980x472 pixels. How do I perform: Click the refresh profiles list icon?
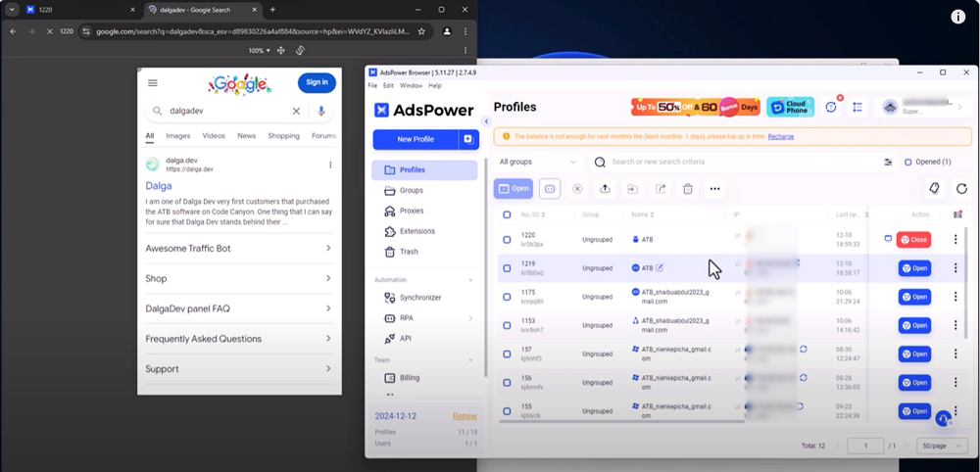(x=962, y=189)
